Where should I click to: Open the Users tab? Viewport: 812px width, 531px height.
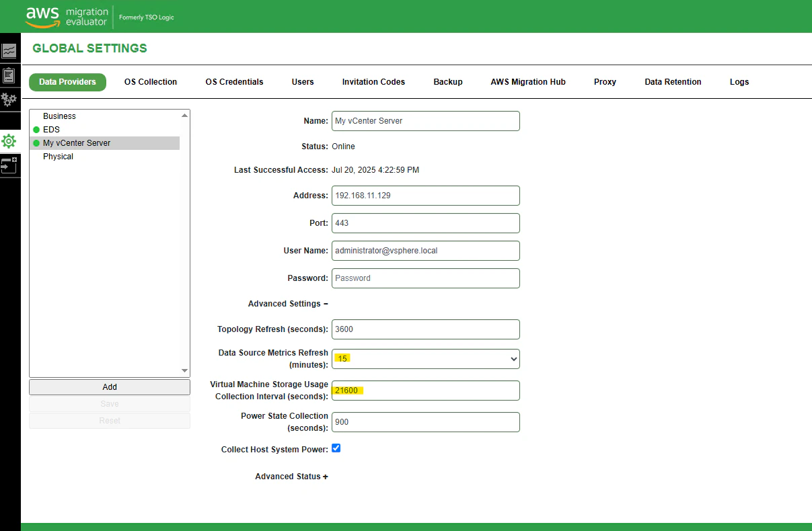click(303, 82)
